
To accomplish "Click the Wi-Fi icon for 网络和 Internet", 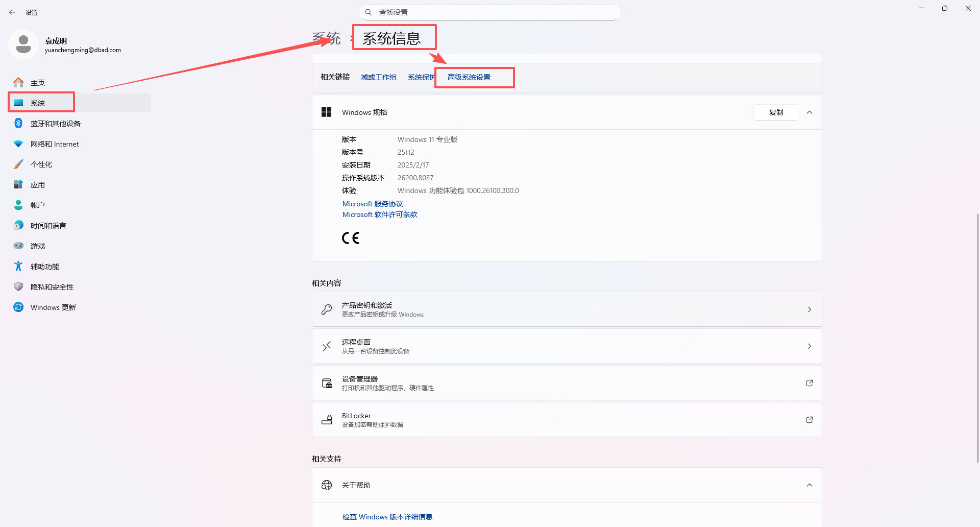I will click(18, 144).
